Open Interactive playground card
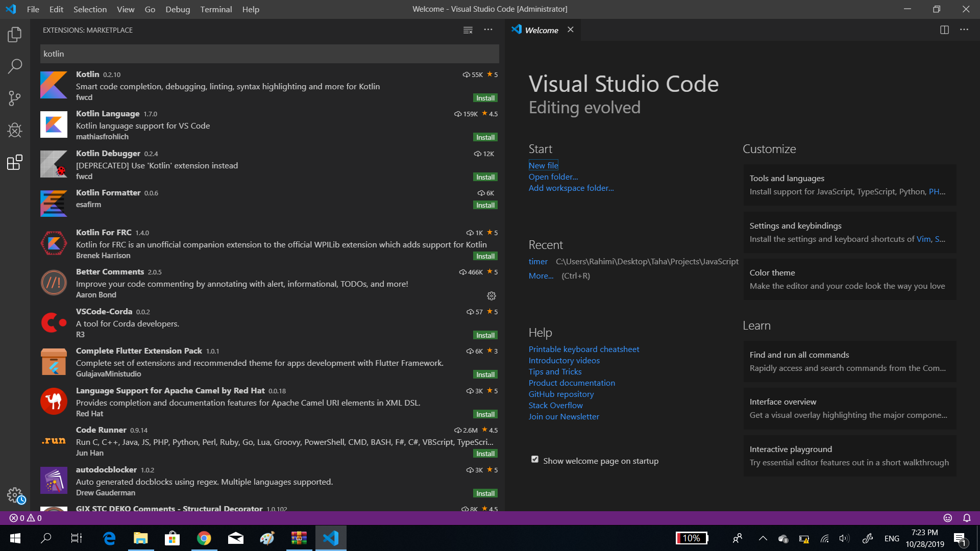 850,456
